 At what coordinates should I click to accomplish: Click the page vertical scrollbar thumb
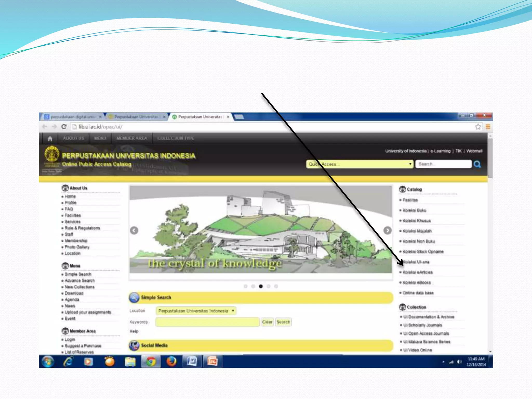pyautogui.click(x=490, y=158)
